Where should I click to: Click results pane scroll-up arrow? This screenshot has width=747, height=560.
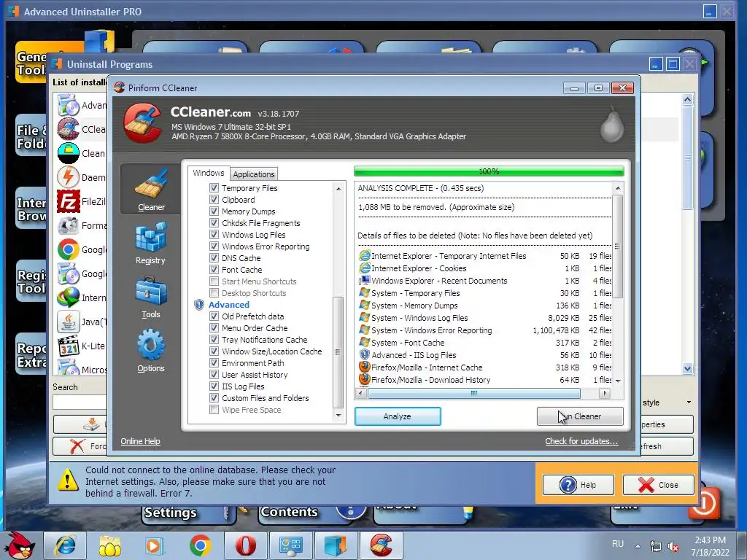click(618, 188)
